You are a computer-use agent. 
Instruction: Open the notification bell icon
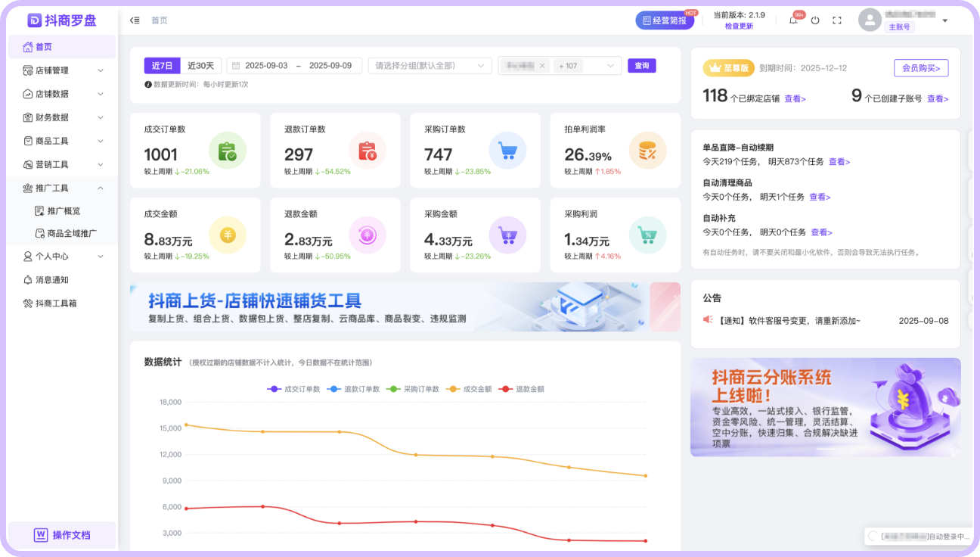(x=793, y=20)
